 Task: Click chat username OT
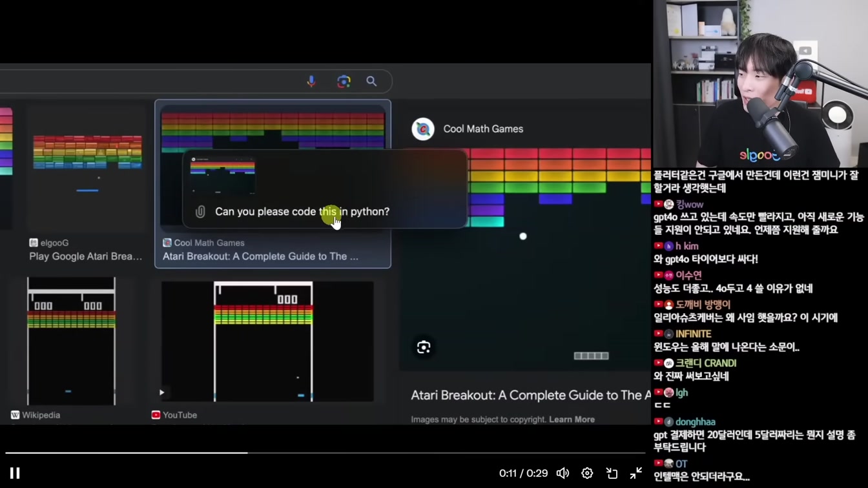click(x=681, y=464)
